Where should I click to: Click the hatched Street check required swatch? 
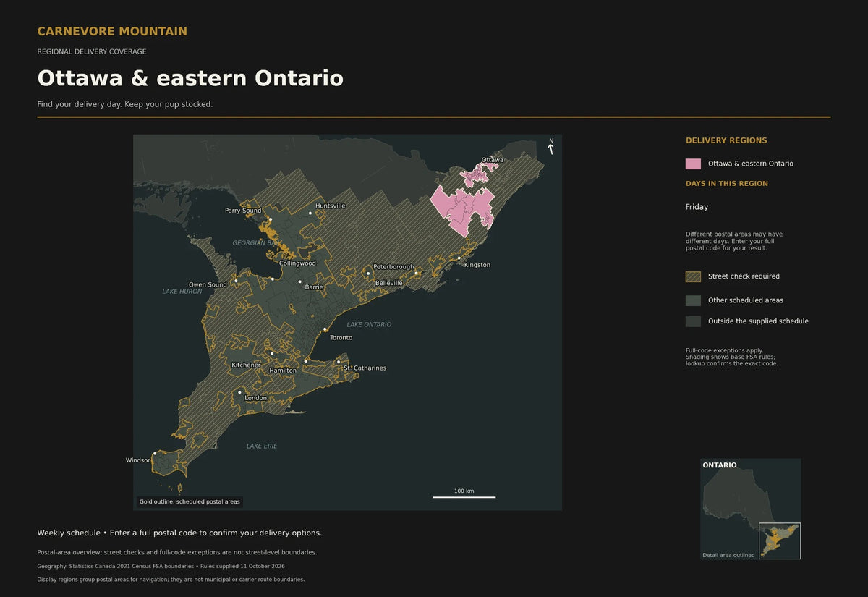(693, 276)
